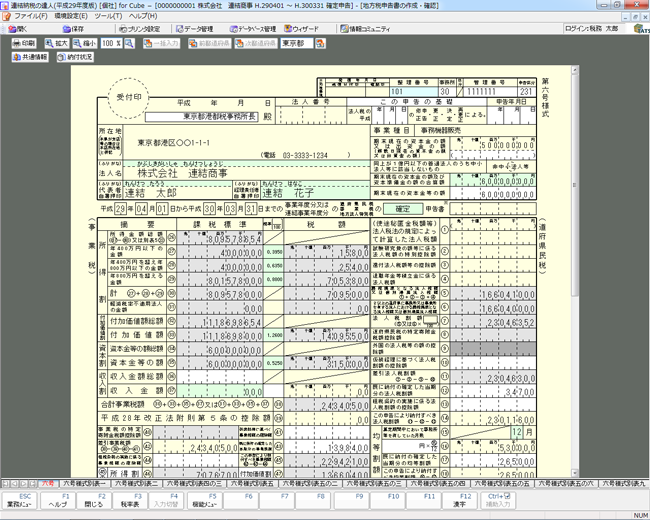This screenshot has height=520, width=650.
Task: Click the 東京都 prefecture field in toolbar
Action: tap(297, 43)
